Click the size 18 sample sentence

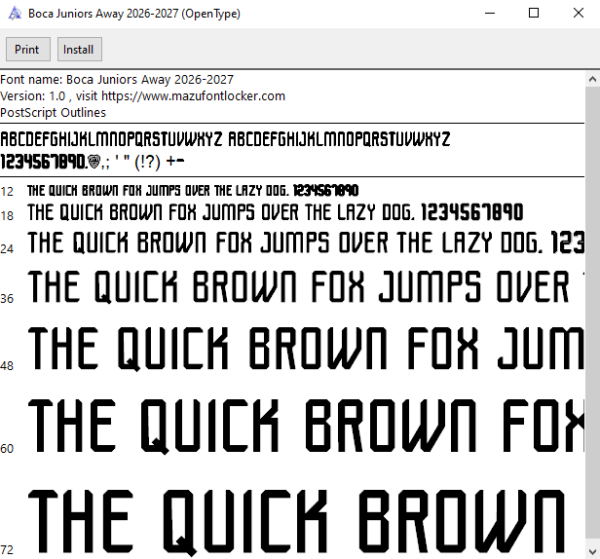coord(275,213)
